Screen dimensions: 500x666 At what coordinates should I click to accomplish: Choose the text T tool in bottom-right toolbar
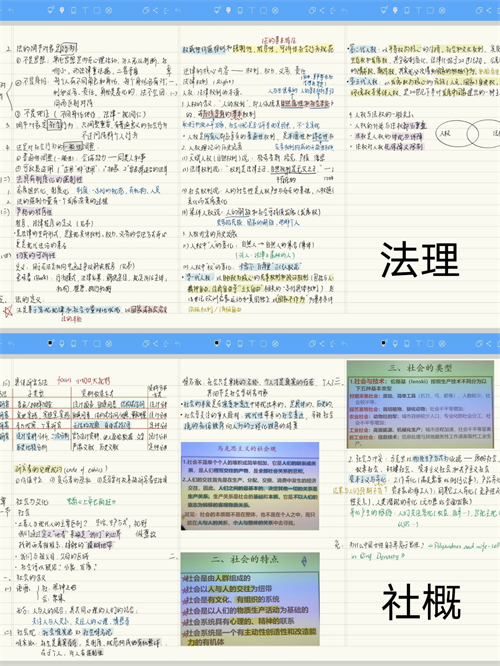tap(418, 343)
